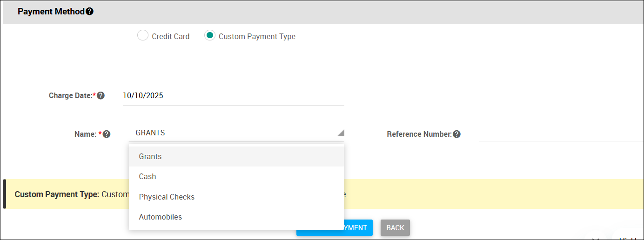This screenshot has height=240, width=644.
Task: Click the yellow Custom Payment Type note label
Action: tap(57, 194)
